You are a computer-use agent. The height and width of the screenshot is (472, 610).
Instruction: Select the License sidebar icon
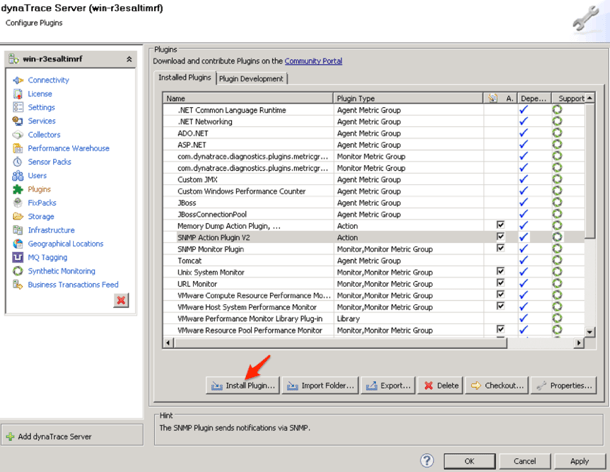18,94
